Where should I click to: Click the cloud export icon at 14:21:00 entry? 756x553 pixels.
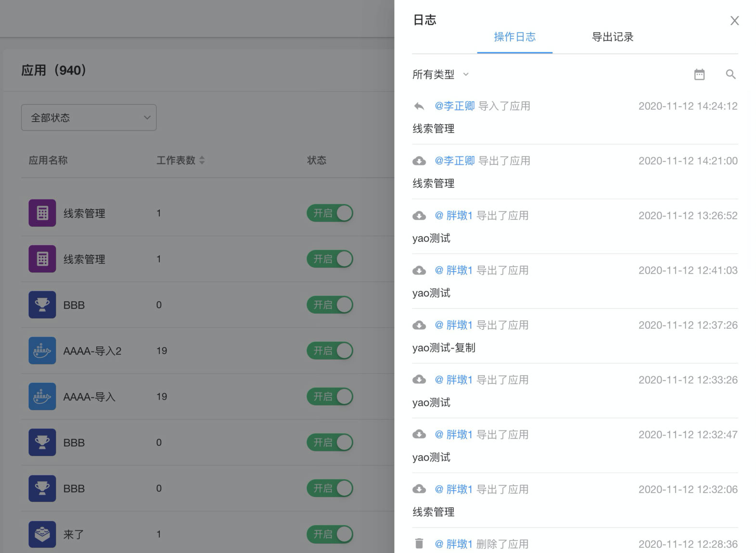(419, 161)
